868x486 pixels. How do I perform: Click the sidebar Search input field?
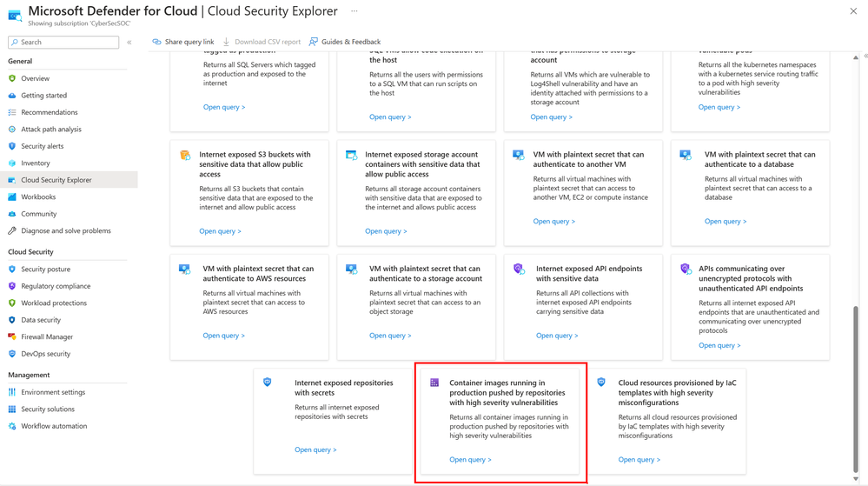[68, 42]
